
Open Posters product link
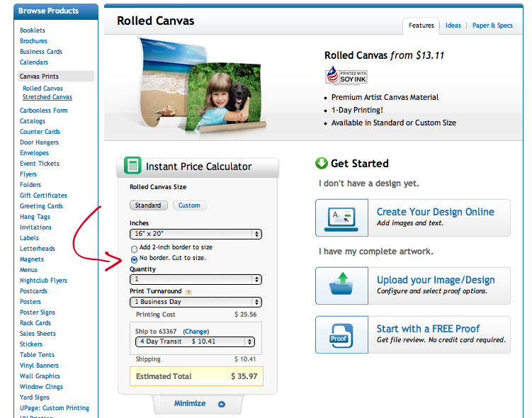pyautogui.click(x=30, y=302)
